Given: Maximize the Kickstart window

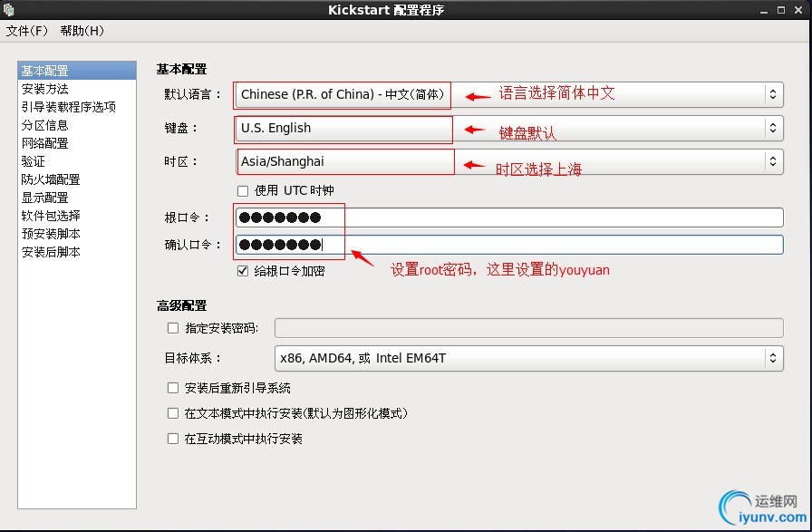Looking at the screenshot, I should (x=781, y=10).
